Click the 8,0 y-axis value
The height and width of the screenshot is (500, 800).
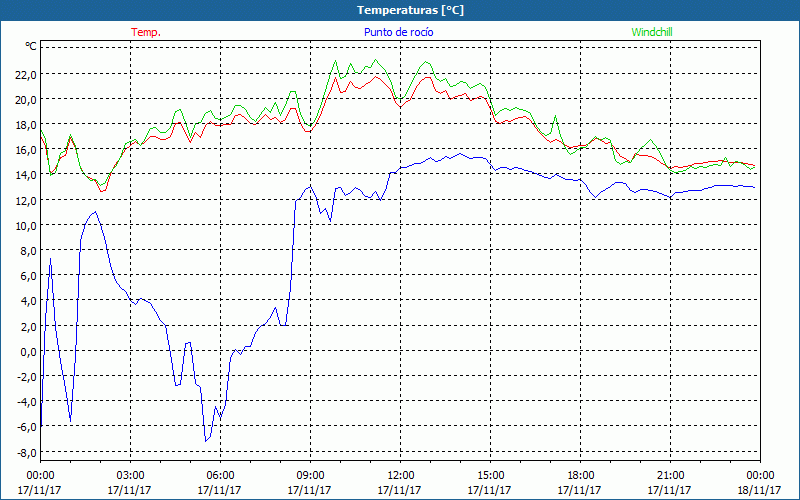(x=28, y=251)
